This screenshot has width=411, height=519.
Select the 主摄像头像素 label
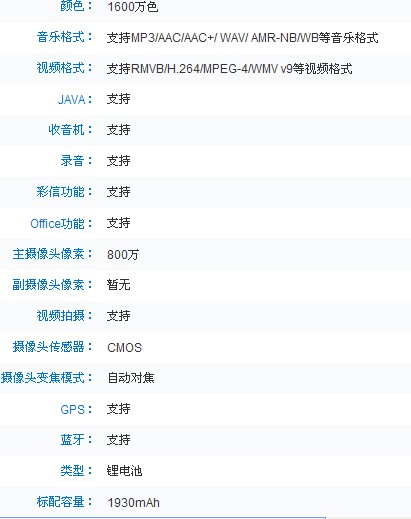pos(48,254)
